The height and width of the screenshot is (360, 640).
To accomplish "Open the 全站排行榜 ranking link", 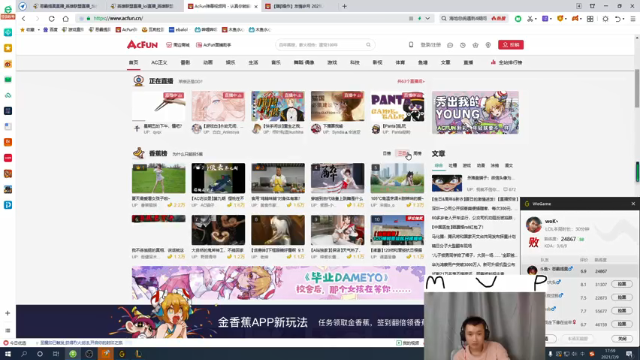I will (x=506, y=62).
